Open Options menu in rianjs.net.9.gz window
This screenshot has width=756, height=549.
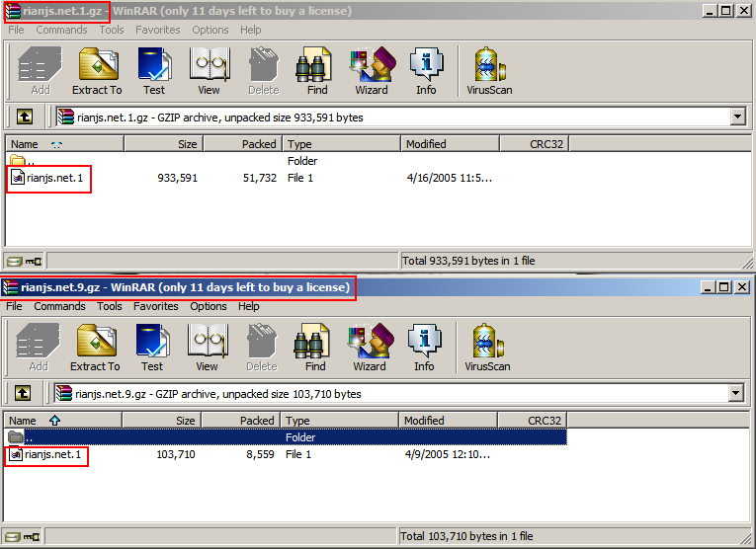pyautogui.click(x=209, y=306)
